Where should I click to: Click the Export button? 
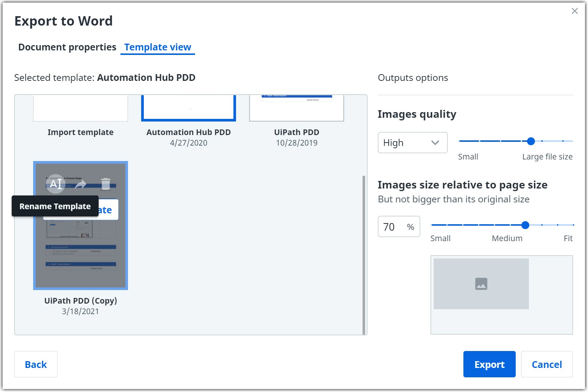489,364
